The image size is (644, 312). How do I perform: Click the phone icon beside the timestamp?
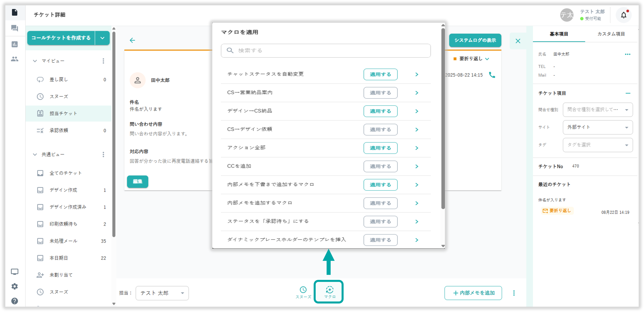pyautogui.click(x=492, y=75)
